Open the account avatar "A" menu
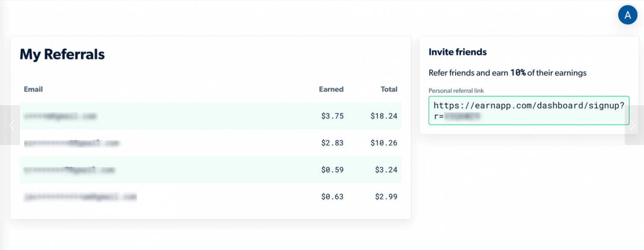 click(628, 15)
